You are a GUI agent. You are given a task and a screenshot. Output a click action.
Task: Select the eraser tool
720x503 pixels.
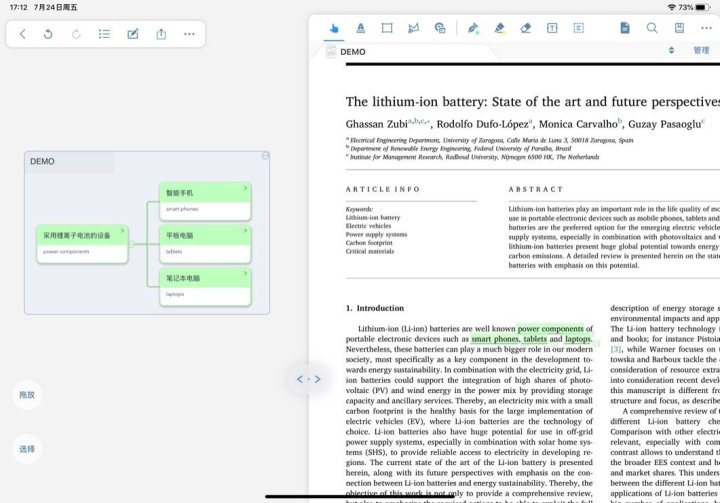pyautogui.click(x=526, y=28)
